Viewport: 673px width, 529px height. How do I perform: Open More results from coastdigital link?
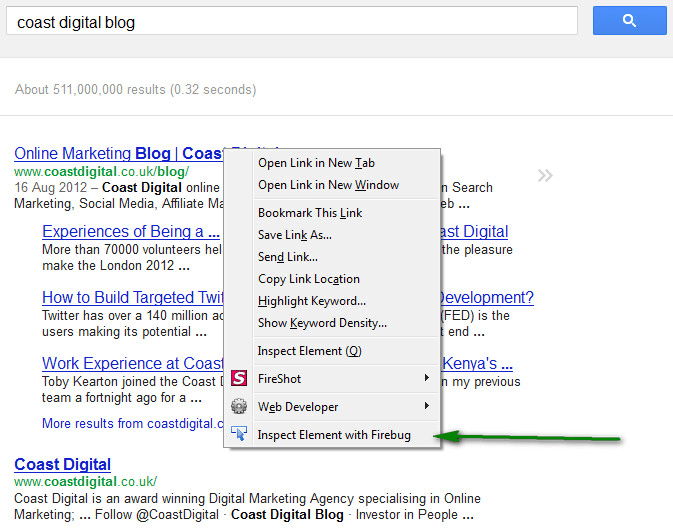pyautogui.click(x=130, y=423)
